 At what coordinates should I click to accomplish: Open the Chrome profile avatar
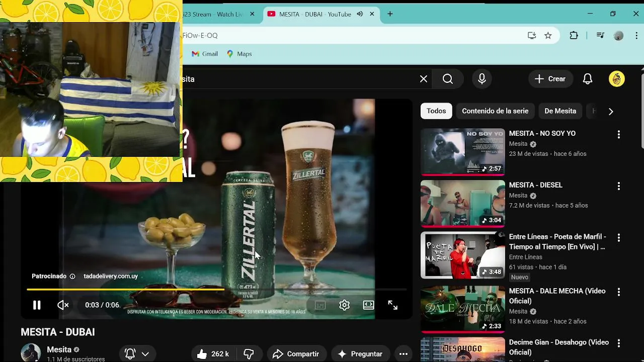619,35
